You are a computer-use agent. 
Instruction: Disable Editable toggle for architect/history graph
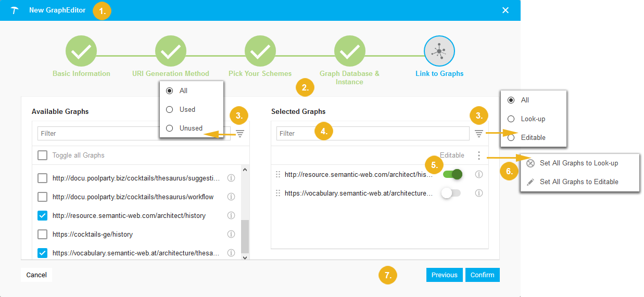coord(452,175)
